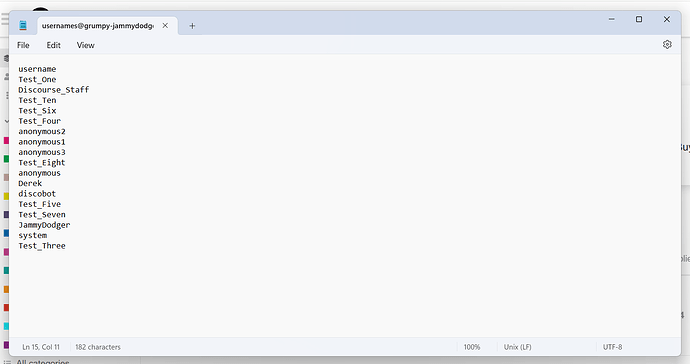Click the 'discobot' line

37,194
